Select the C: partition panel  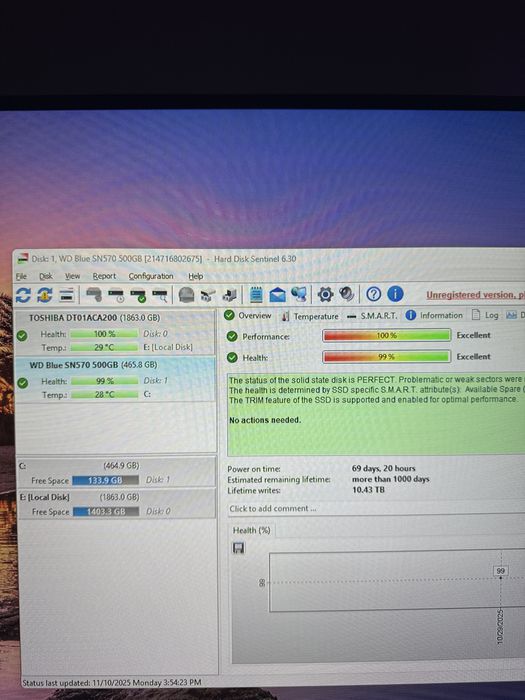tap(116, 472)
